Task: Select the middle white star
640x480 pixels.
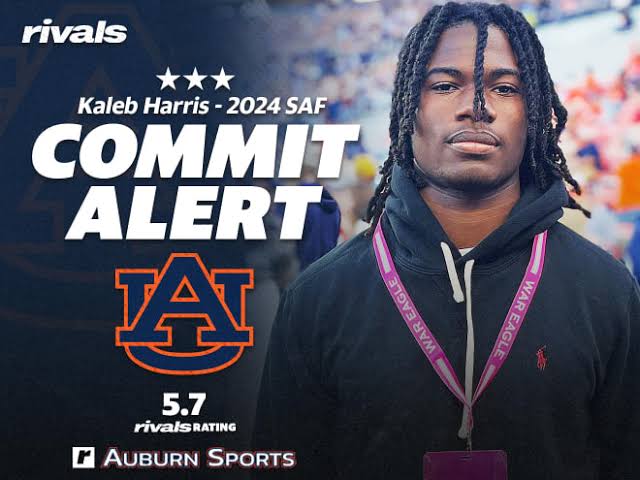Action: (195, 79)
